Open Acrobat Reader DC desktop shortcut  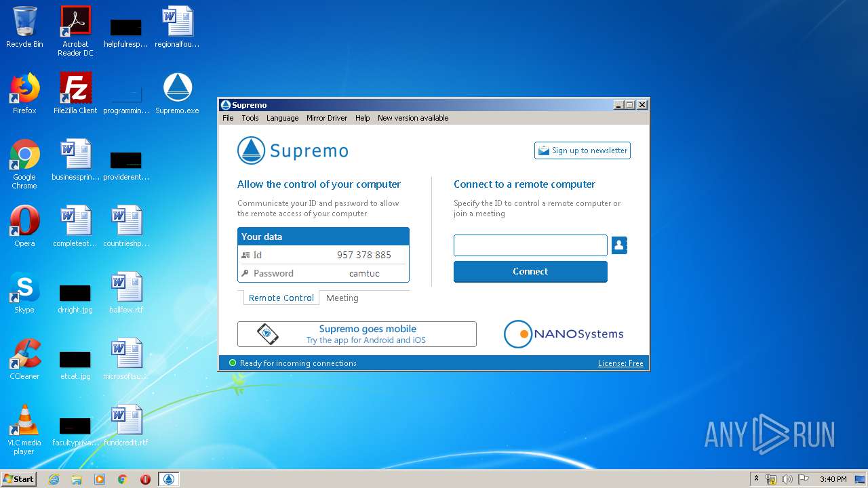coord(75,30)
